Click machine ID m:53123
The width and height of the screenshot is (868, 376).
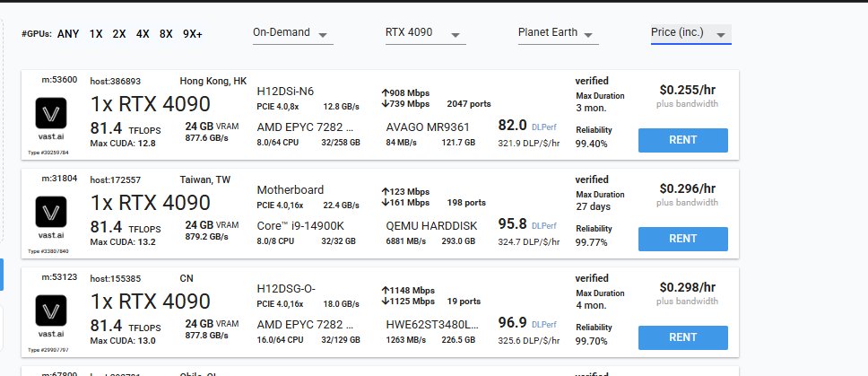[x=60, y=277]
